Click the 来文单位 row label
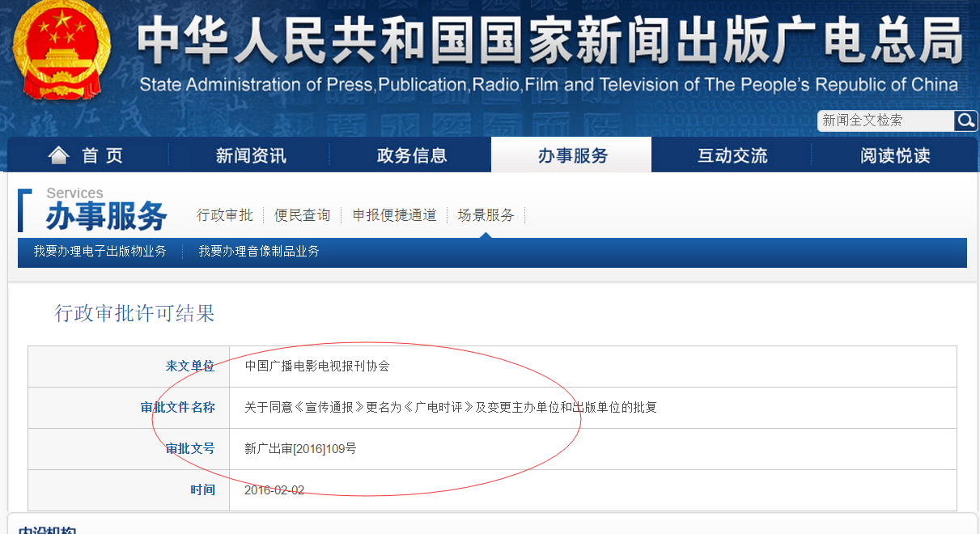This screenshot has height=534, width=980. point(190,367)
